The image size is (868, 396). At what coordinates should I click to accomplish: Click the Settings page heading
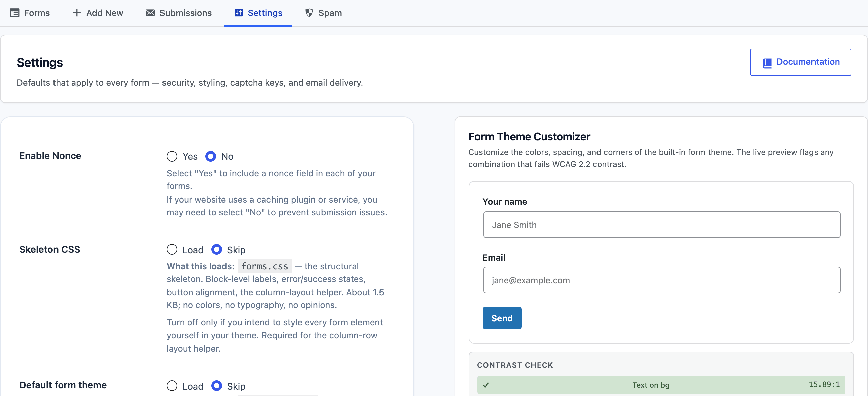point(40,62)
